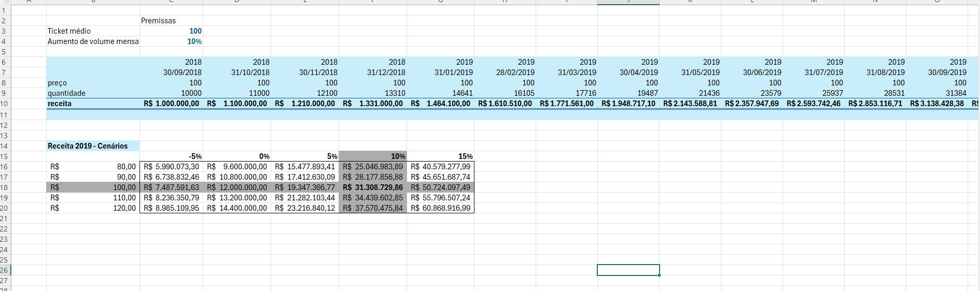Click the quantidade value 17716
This screenshot has width=980, height=291.
click(567, 93)
